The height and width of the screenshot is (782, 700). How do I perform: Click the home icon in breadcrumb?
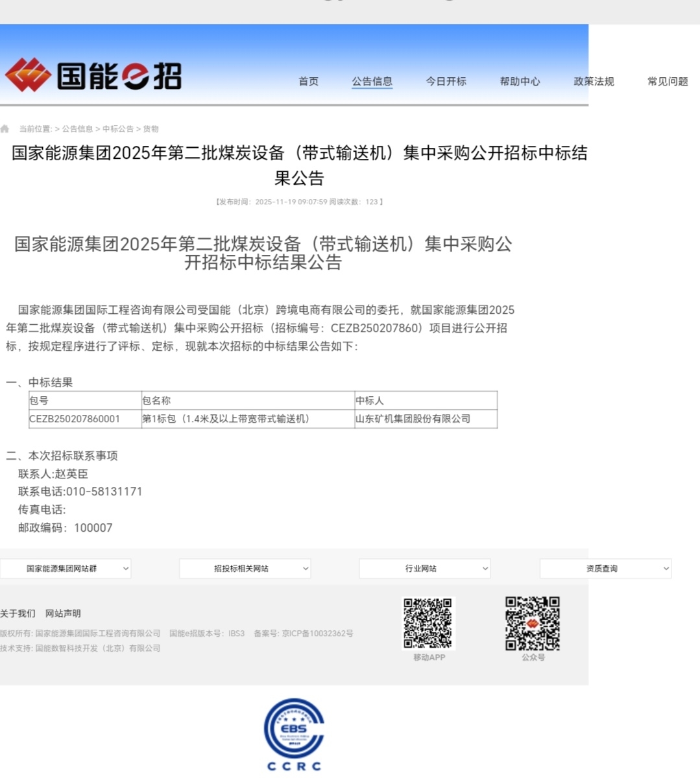click(5, 129)
